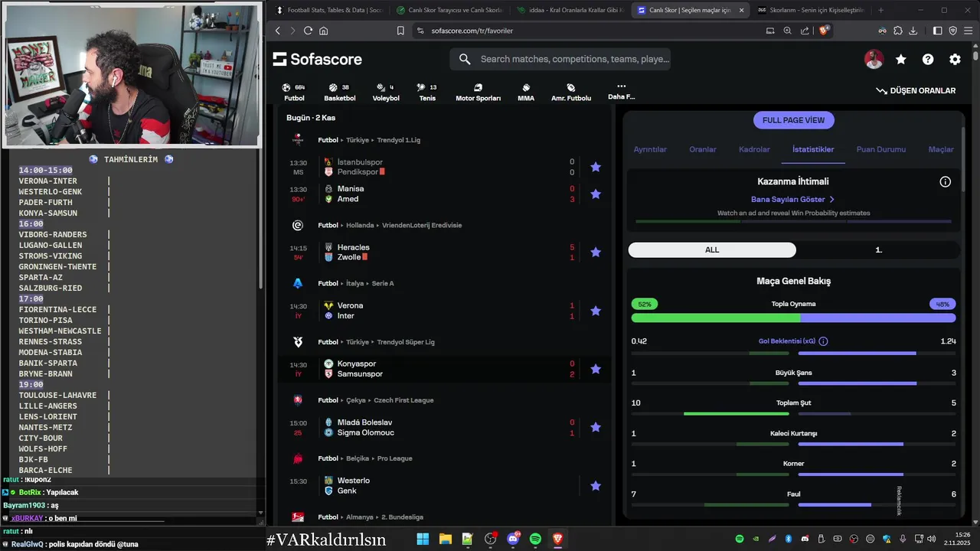Click the Topla Oynama possession bar
Screen dimensions: 980x551
(793, 318)
